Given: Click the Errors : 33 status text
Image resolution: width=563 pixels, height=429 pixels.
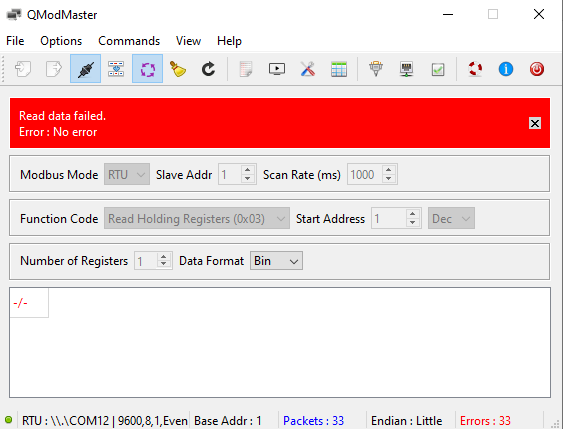Looking at the screenshot, I should pos(485,421).
